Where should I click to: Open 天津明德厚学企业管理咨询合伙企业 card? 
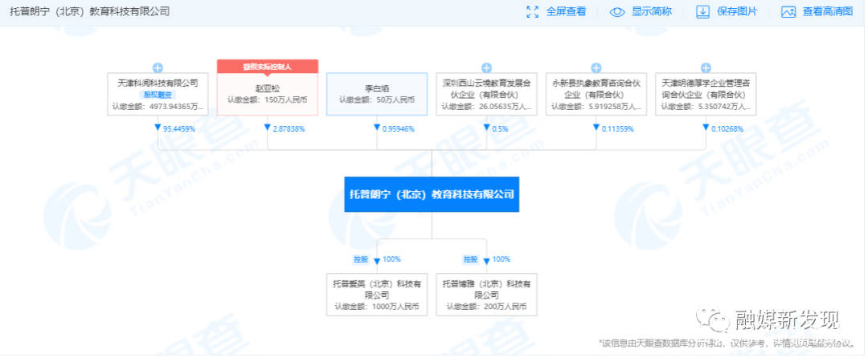pos(706,94)
